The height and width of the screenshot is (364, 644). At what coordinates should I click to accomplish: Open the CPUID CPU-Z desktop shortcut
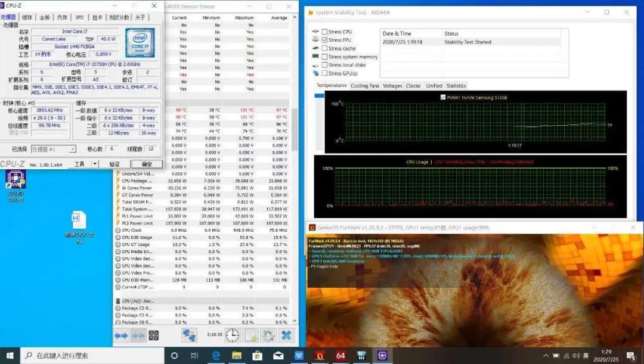[16, 182]
